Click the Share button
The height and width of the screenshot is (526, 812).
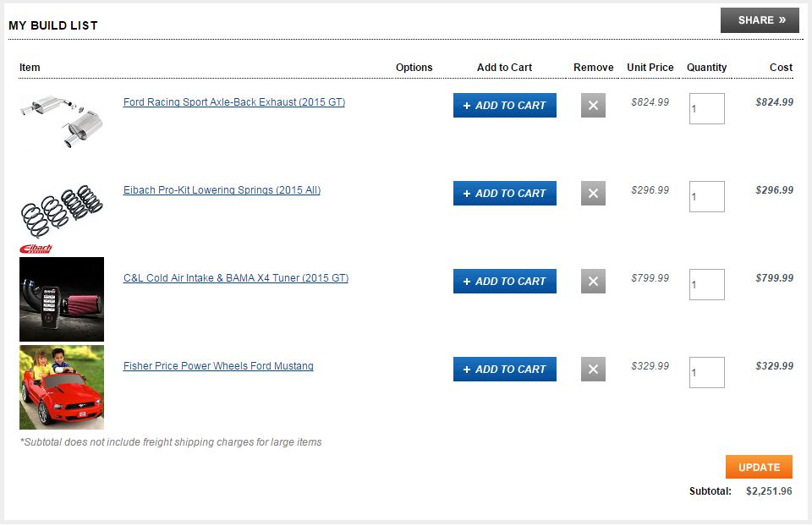point(759,20)
